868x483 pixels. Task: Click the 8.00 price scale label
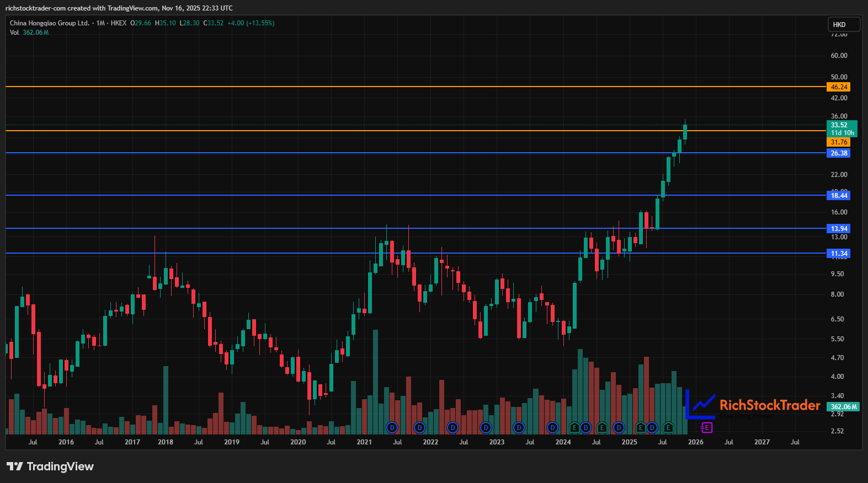(x=838, y=294)
